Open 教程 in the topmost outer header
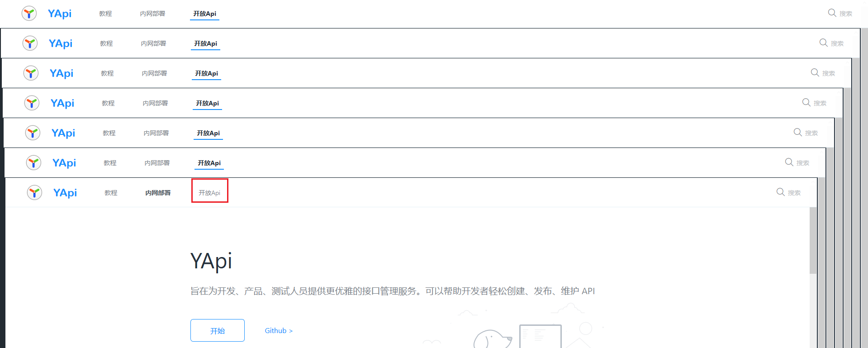This screenshot has height=348, width=868. click(x=105, y=14)
